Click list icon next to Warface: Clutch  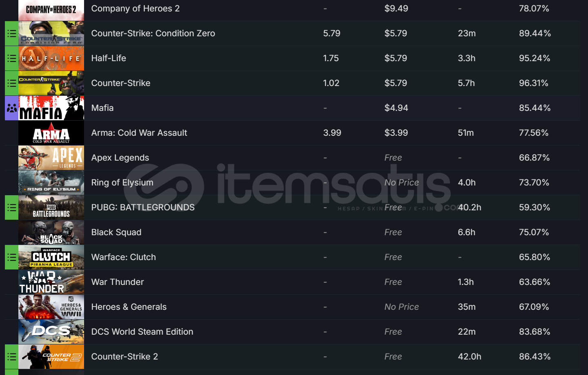coord(11,257)
